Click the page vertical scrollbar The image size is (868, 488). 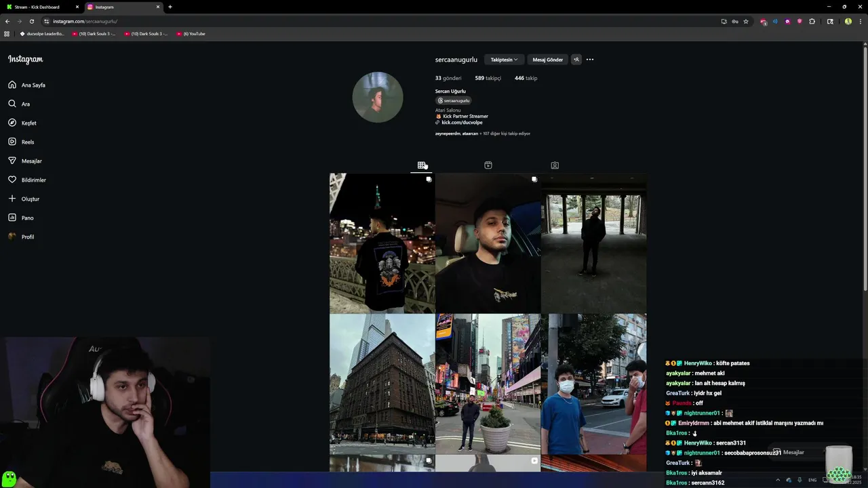coord(865,169)
